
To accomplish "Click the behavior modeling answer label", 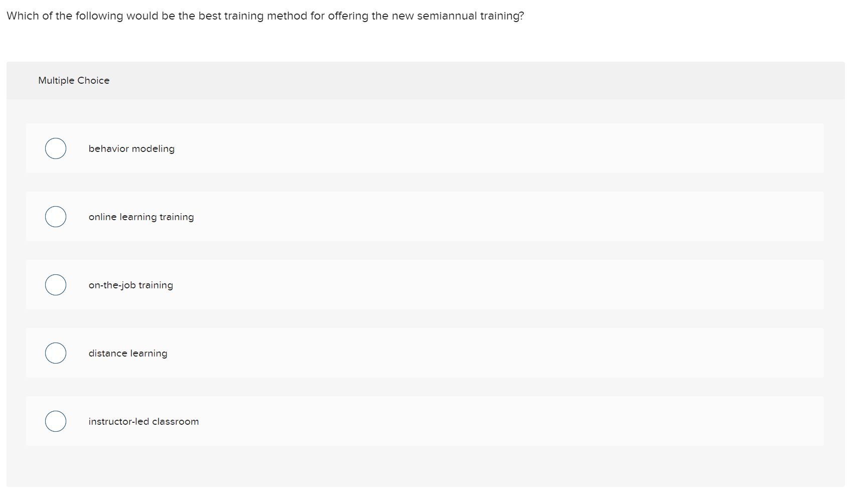I will tap(131, 148).
